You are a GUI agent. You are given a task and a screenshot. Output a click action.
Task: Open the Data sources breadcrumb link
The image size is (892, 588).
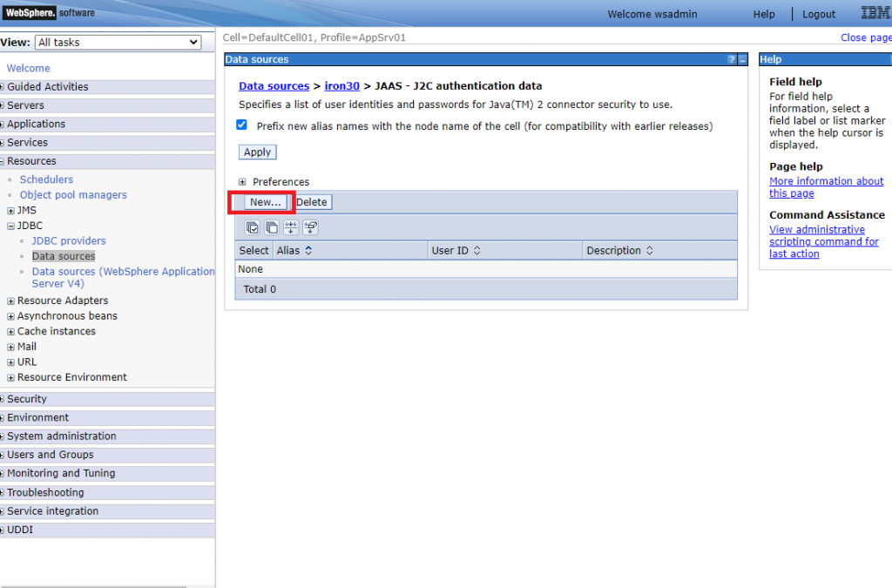(x=274, y=86)
